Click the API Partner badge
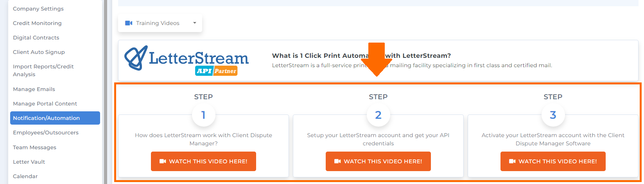644x184 pixels. tap(216, 71)
